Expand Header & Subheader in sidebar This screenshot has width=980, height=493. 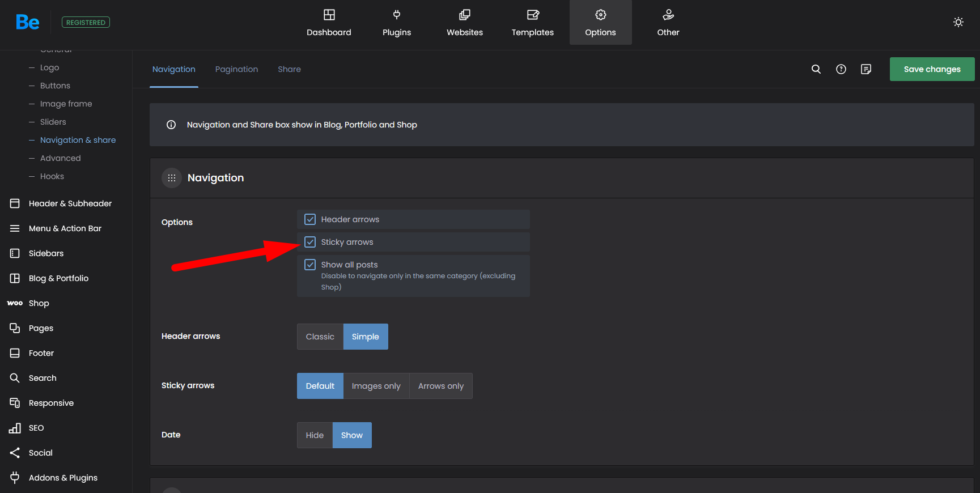point(70,203)
